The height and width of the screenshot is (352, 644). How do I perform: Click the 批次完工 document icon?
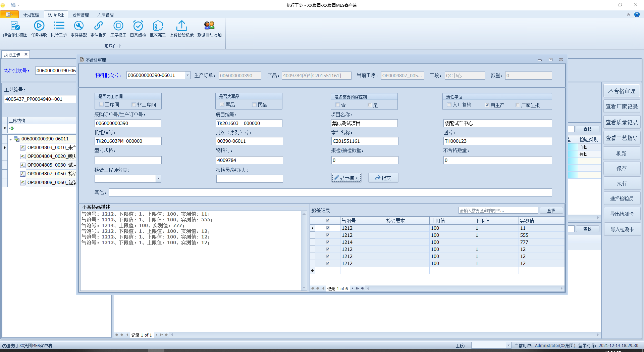point(158,26)
